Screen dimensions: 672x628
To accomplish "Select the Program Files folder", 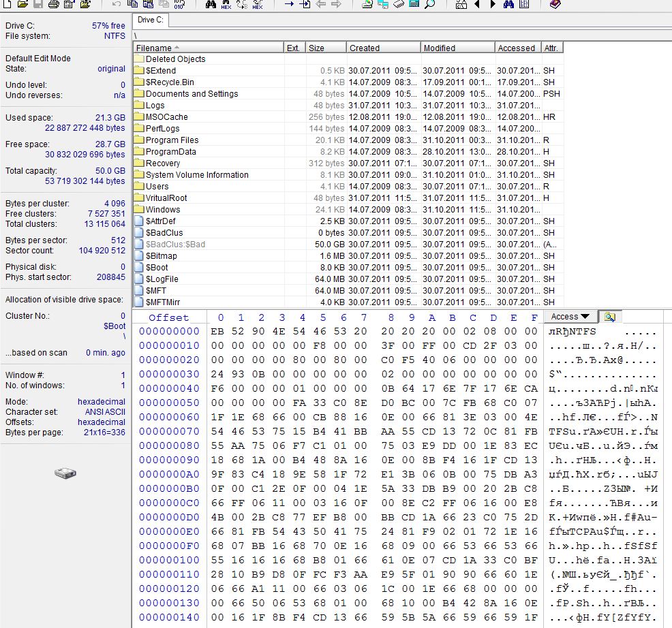I will coord(172,140).
